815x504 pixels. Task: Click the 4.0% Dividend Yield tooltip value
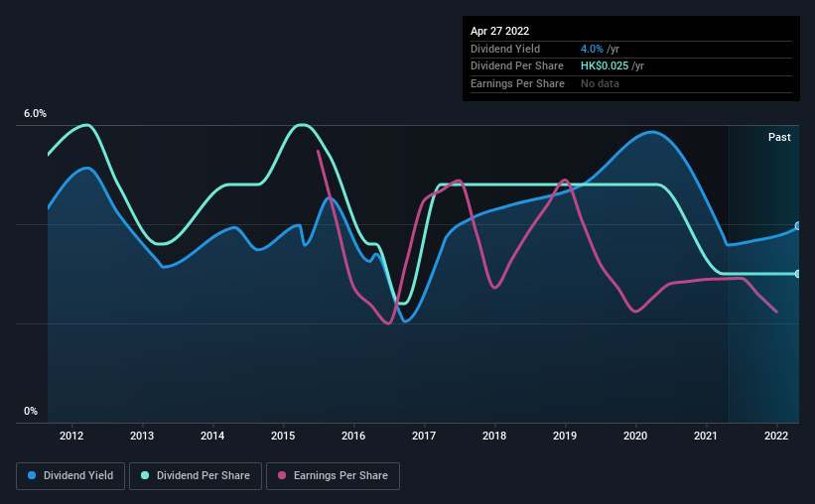click(x=592, y=49)
